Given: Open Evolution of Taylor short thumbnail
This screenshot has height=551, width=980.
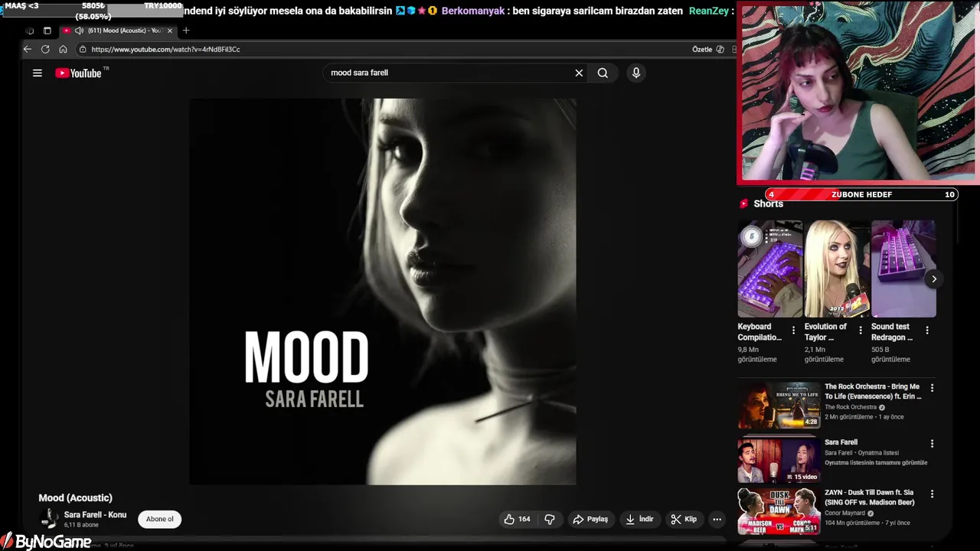Looking at the screenshot, I should coord(836,269).
